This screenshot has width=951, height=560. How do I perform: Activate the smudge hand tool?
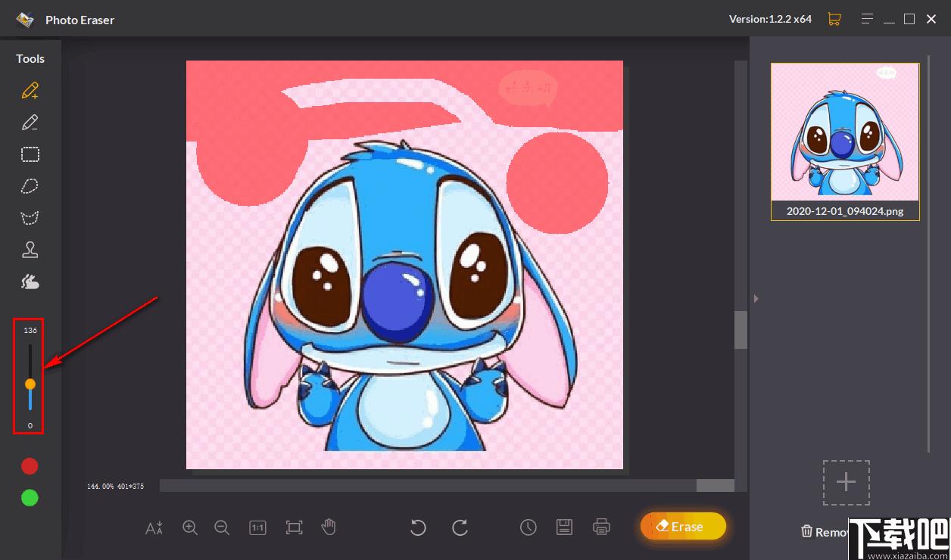30,282
